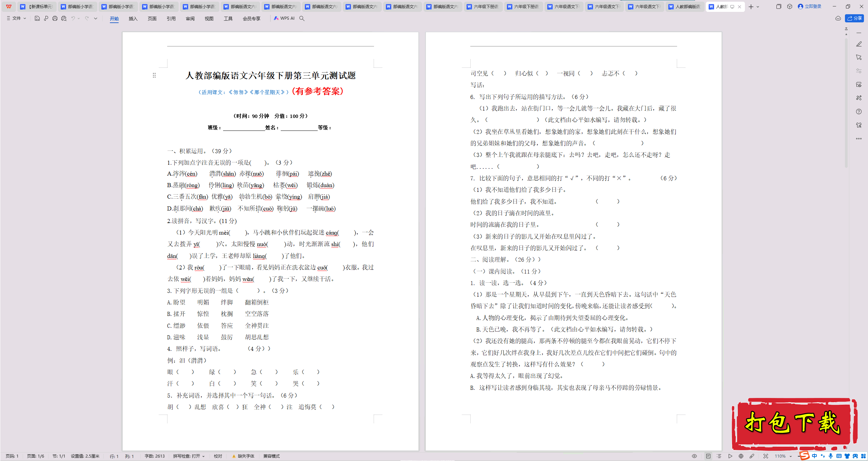Viewport: 868px width, 461px height.
Task: Switch to web layout view
Action: tap(741, 456)
